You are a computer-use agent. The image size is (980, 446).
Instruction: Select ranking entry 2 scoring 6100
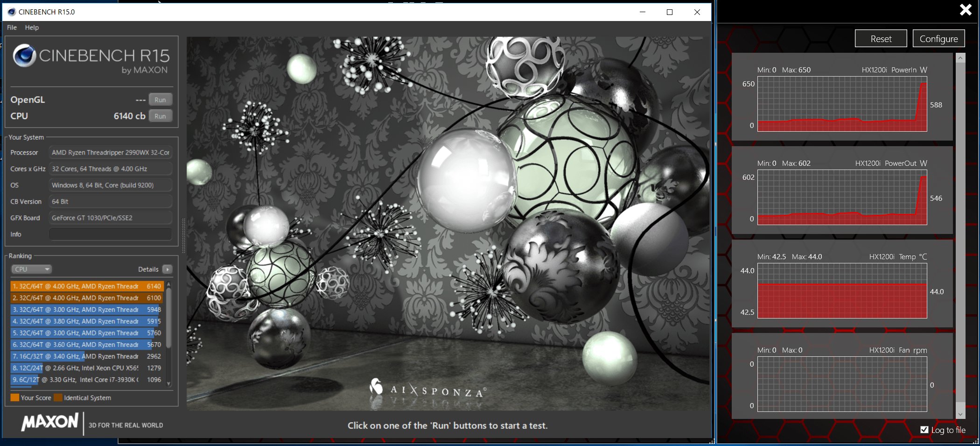[86, 298]
